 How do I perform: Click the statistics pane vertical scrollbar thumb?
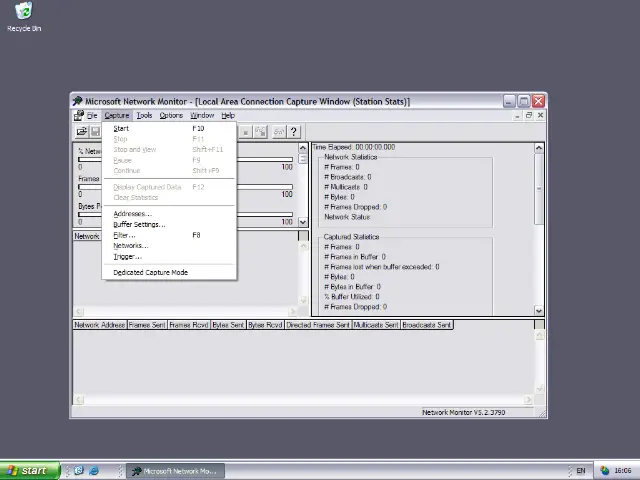[x=539, y=189]
